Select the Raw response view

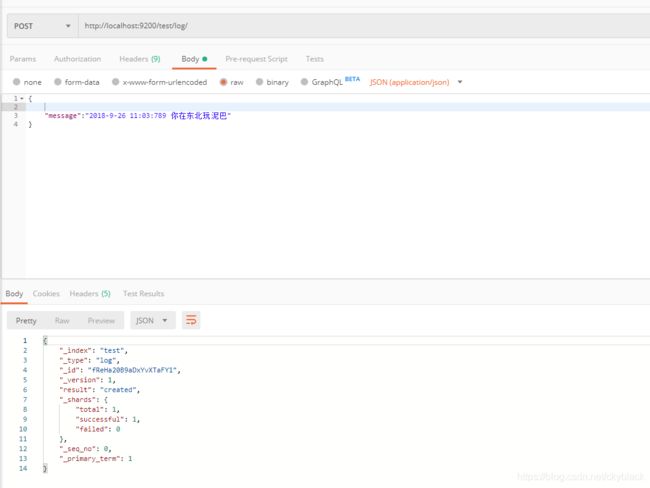(x=62, y=320)
